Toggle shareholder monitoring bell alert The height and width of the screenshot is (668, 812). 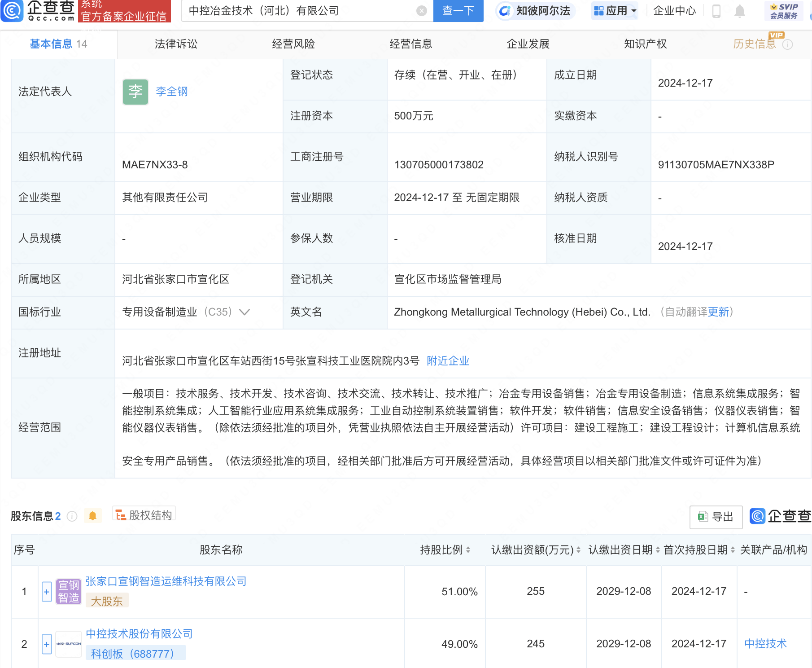coord(92,516)
